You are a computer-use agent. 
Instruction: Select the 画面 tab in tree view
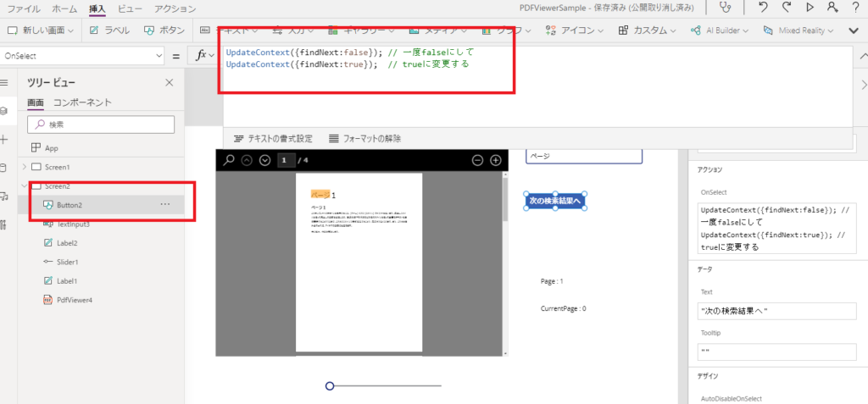click(x=36, y=102)
